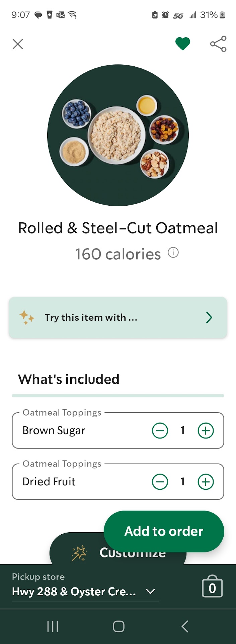Image resolution: width=236 pixels, height=644 pixels.
Task: Expand store selector chevron
Action: (x=151, y=591)
